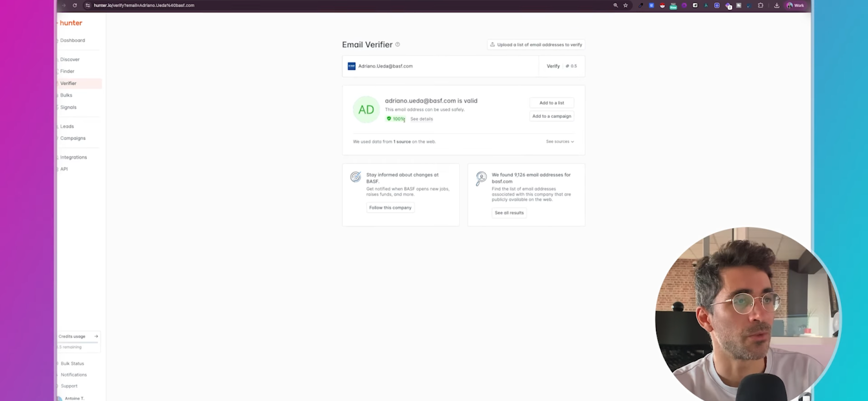Open the green 'New' badge extension
The height and width of the screenshot is (401, 868).
(x=673, y=6)
